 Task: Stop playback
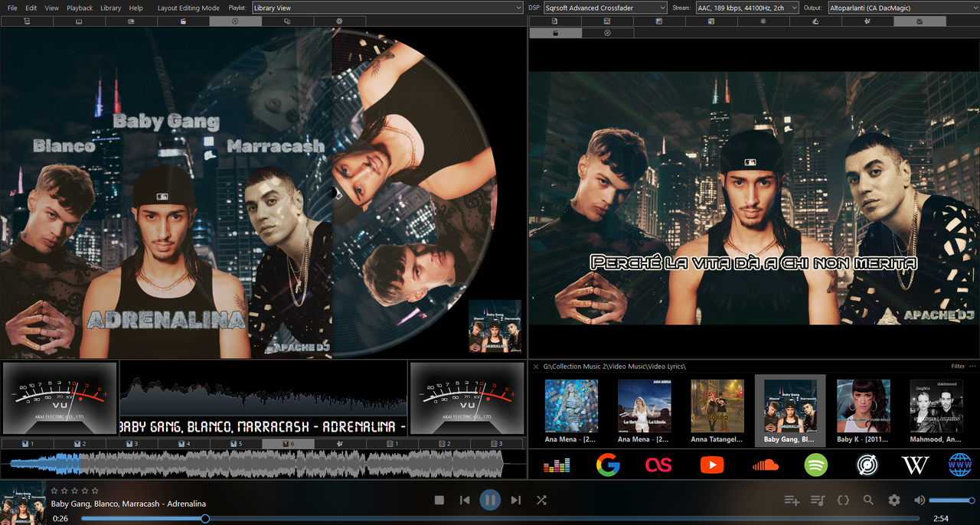[x=439, y=500]
